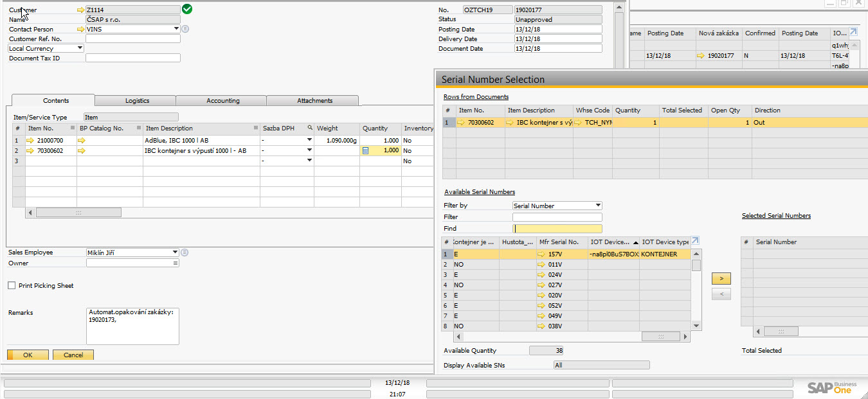Image resolution: width=868 pixels, height=399 pixels.
Task: Enable the Print Picking Sheet checkbox
Action: (12, 285)
